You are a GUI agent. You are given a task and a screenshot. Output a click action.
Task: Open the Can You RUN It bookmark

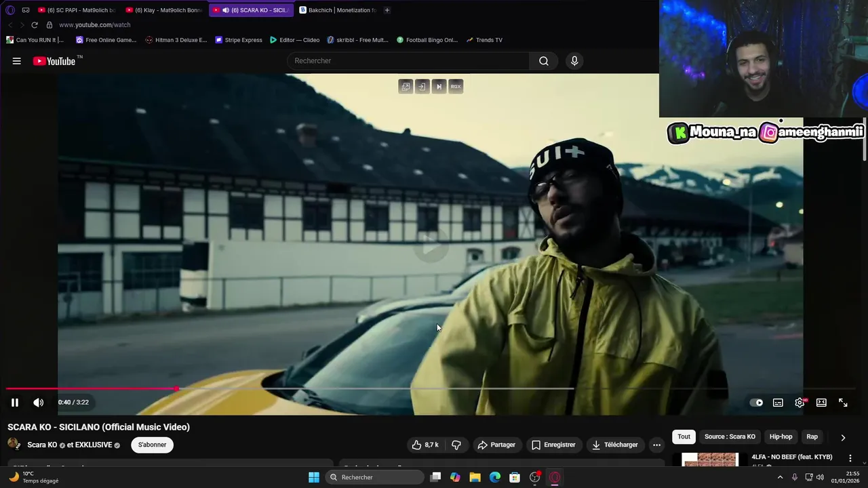(35, 40)
